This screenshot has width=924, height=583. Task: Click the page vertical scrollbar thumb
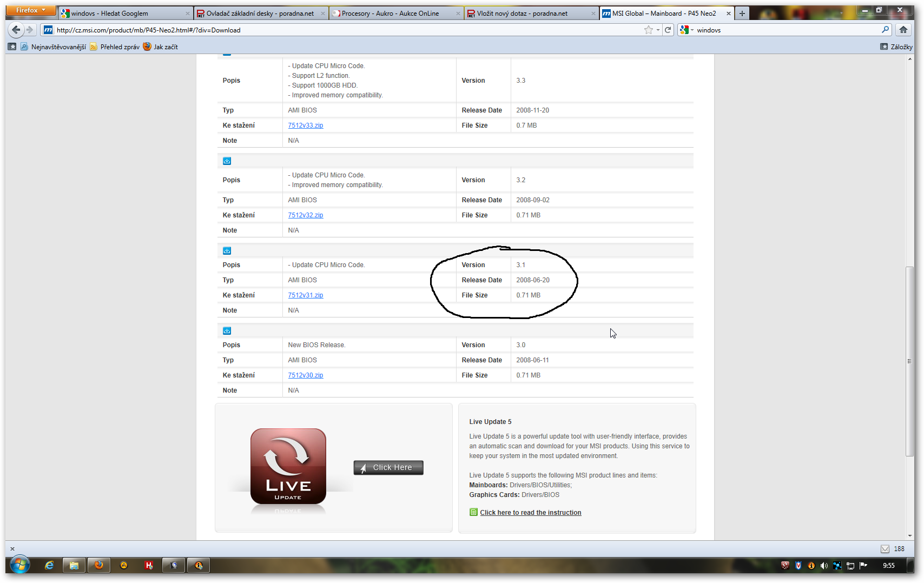point(909,361)
